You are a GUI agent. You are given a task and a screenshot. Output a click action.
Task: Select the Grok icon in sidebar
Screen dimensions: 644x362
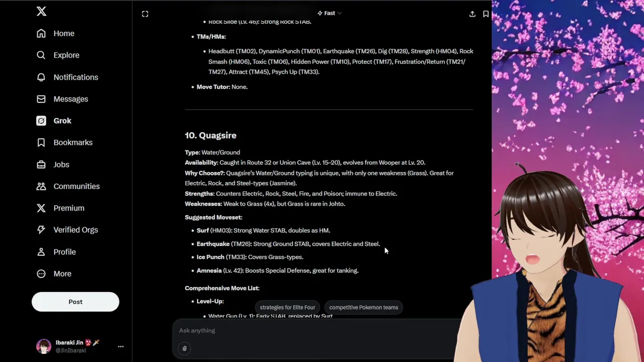(x=41, y=121)
